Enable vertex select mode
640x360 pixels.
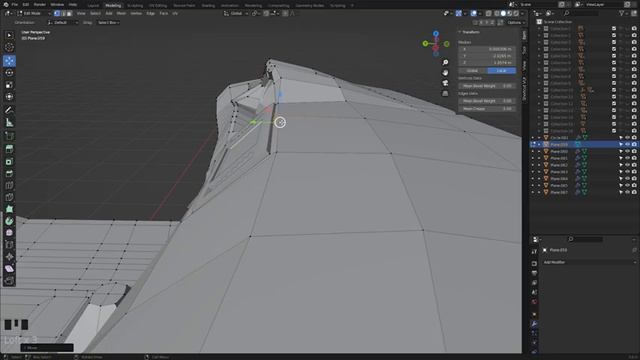point(57,13)
